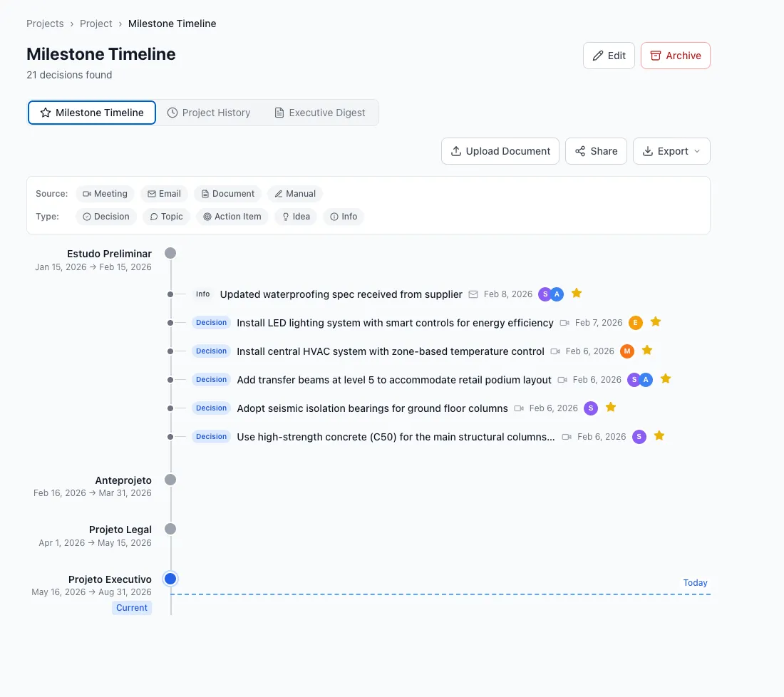Toggle the Idea type filter
The width and height of the screenshot is (784, 697).
[296, 217]
